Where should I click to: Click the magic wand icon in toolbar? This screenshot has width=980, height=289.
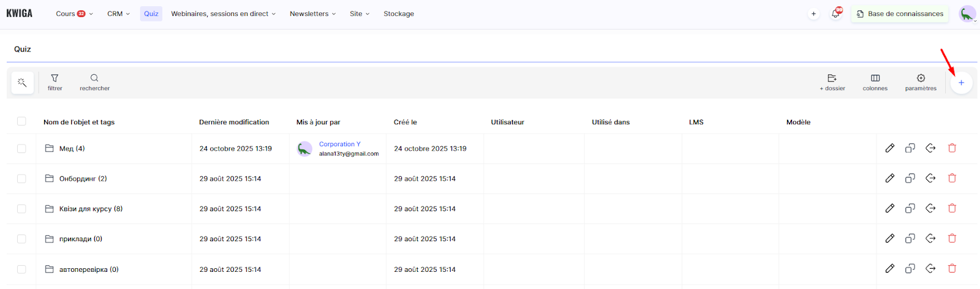[22, 83]
